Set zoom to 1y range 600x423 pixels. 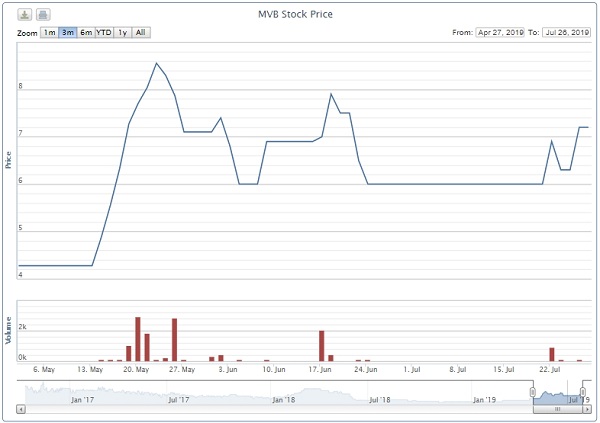coord(123,33)
